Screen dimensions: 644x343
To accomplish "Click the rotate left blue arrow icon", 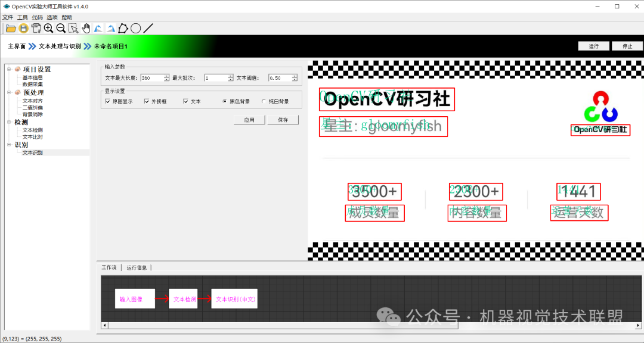I will coord(98,29).
